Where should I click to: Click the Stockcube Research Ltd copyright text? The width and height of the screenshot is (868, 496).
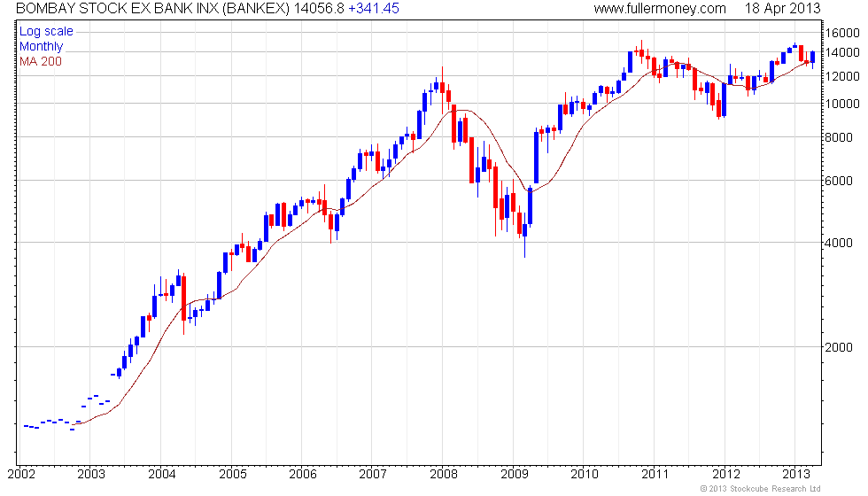(760, 489)
